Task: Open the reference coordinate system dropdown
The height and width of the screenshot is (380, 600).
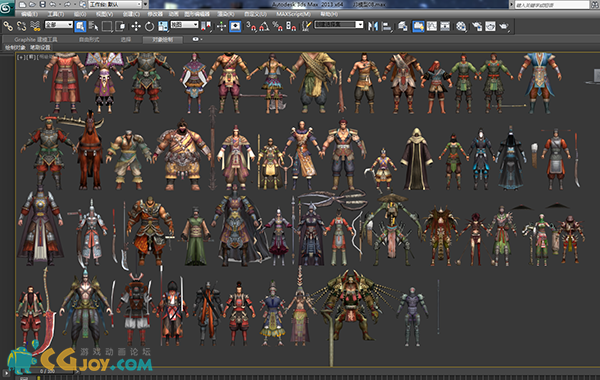Action: [x=184, y=25]
